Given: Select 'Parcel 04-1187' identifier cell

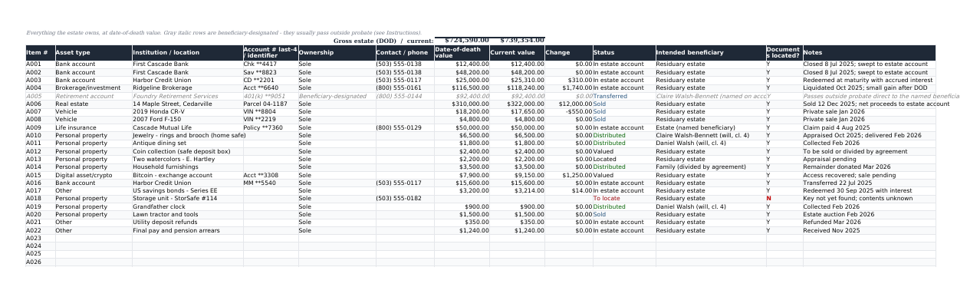Looking at the screenshot, I should (270, 104).
